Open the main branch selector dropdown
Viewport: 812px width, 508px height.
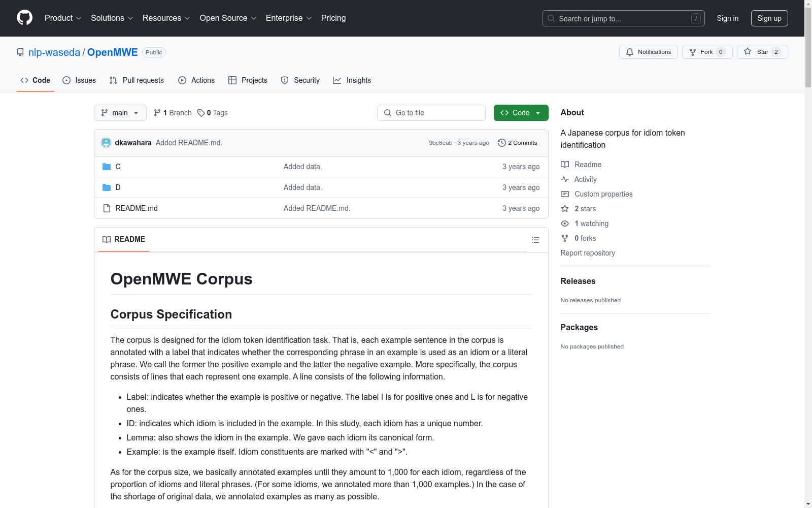click(120, 113)
